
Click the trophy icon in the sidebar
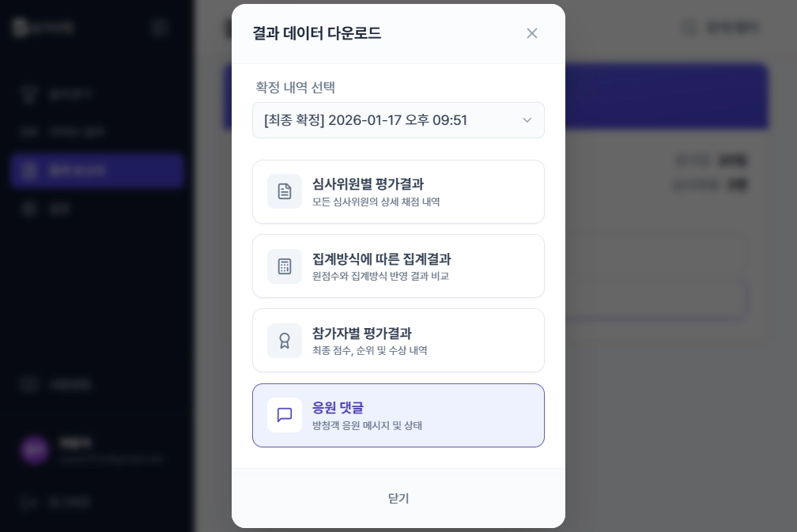point(29,94)
